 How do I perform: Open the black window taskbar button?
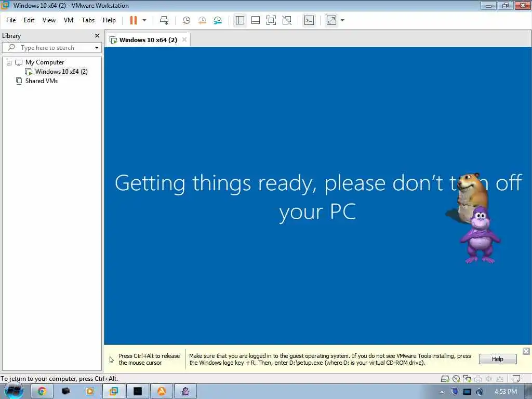coord(137,391)
